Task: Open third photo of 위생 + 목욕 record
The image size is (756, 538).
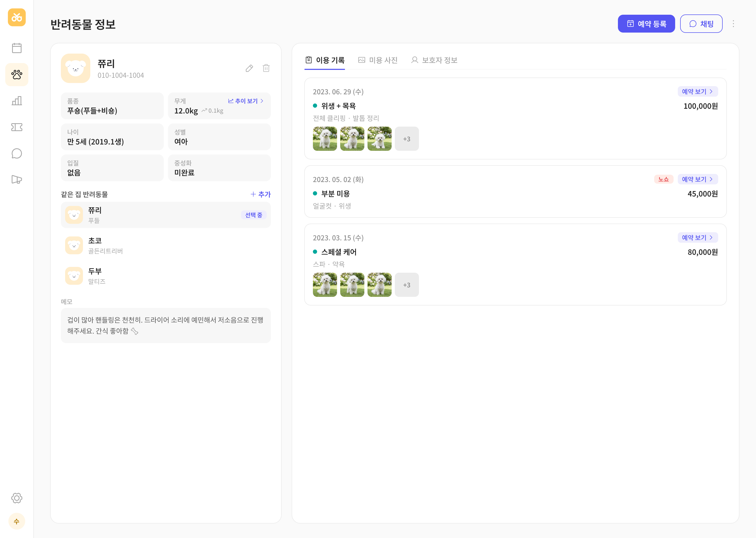Action: point(379,139)
